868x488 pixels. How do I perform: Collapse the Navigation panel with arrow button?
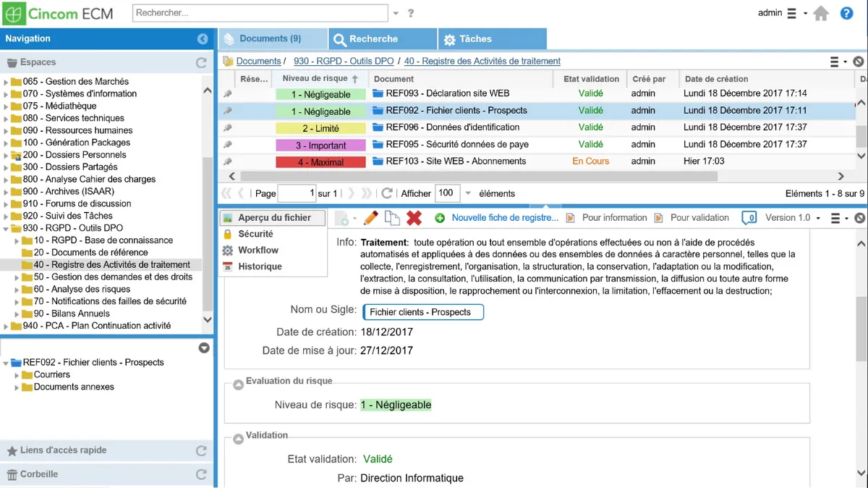203,39
